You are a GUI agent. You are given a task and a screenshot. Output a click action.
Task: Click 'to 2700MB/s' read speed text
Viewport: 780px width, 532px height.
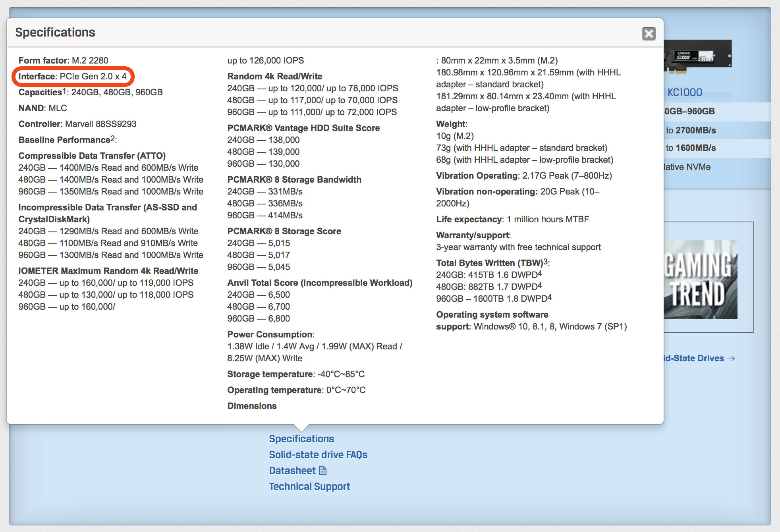(691, 130)
